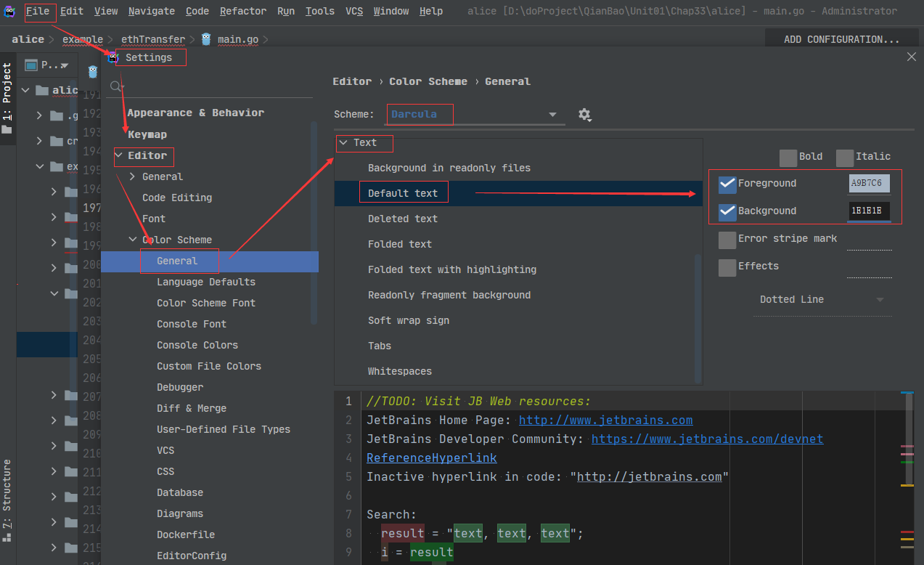Click the http://www.jetbrains.com preview link

[x=605, y=420]
